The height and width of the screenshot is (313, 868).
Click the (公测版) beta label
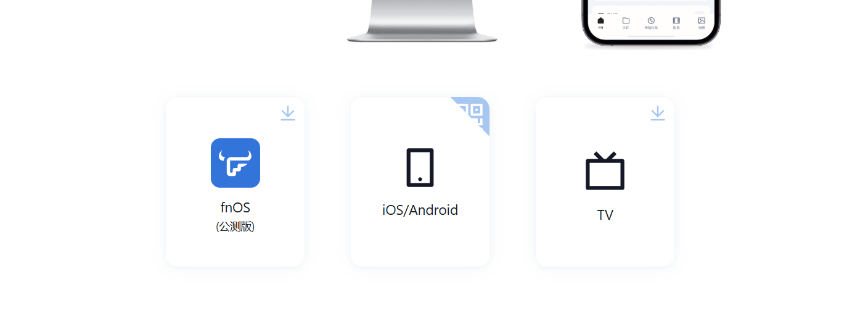235,227
